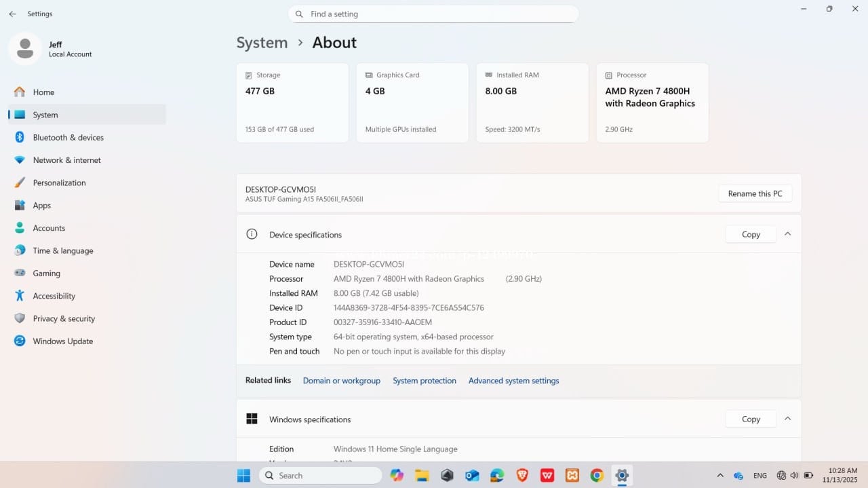
Task: Click the Pen and touch value text
Action: pos(419,352)
